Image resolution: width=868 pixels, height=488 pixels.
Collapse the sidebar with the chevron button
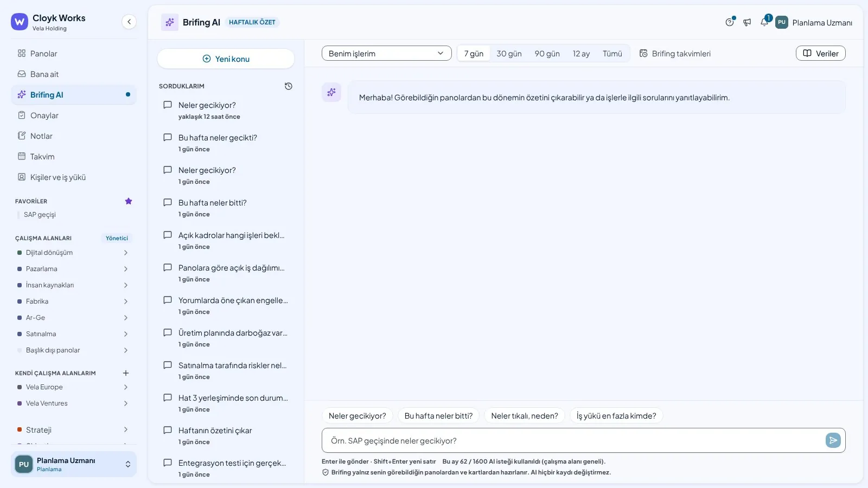(129, 22)
